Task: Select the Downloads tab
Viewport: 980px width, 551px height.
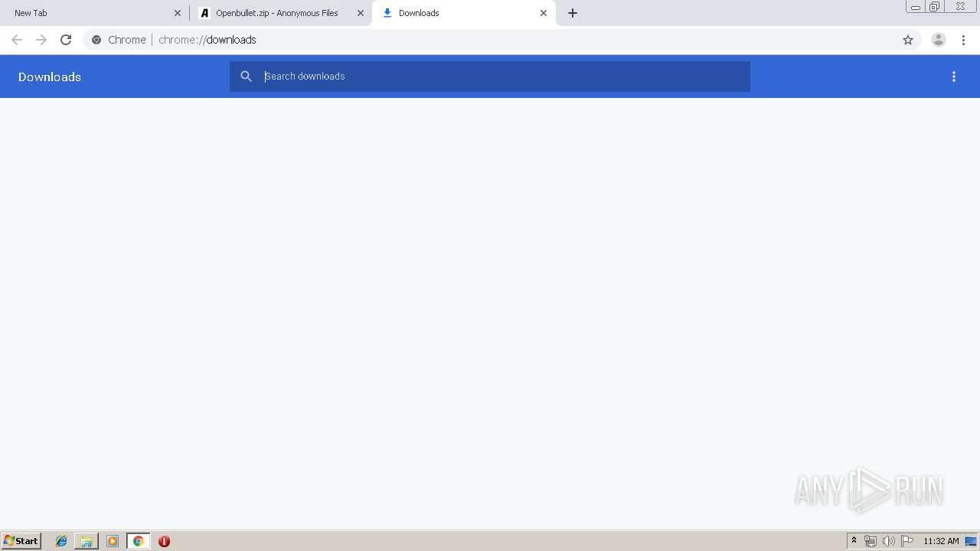Action: point(464,13)
